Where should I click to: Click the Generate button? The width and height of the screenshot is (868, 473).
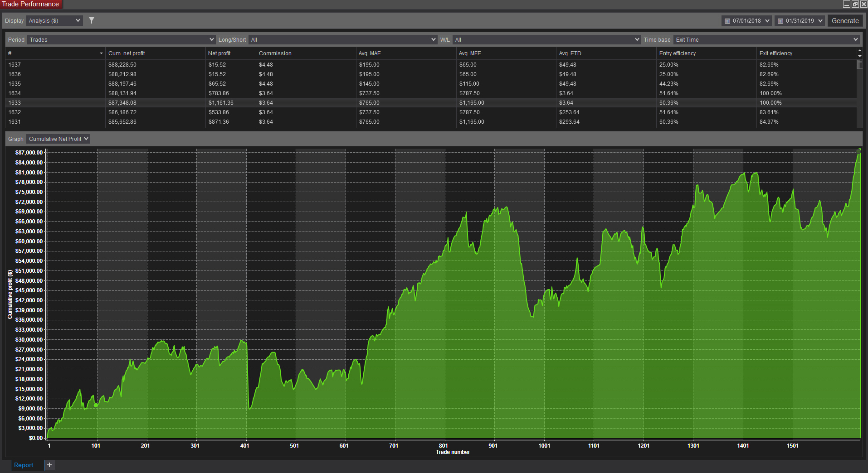845,21
